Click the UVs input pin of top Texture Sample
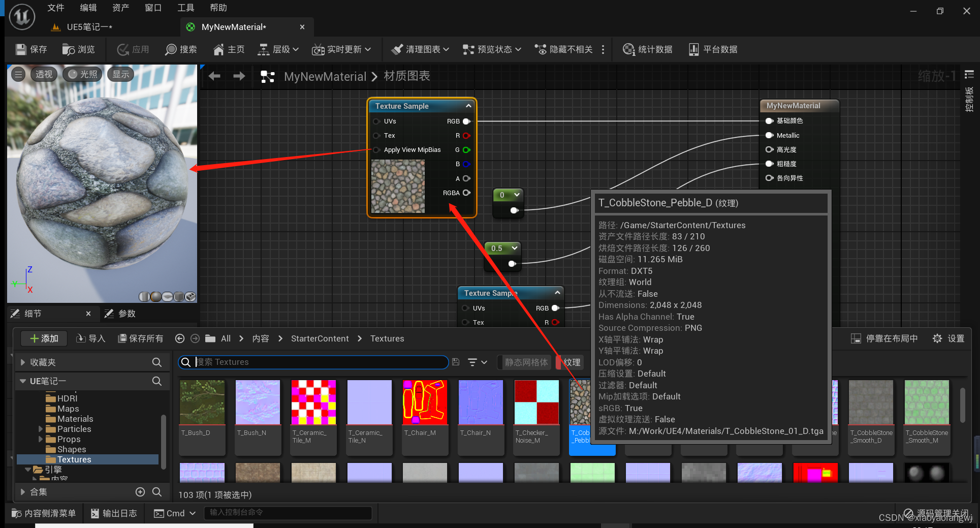The image size is (980, 528). pyautogui.click(x=376, y=121)
